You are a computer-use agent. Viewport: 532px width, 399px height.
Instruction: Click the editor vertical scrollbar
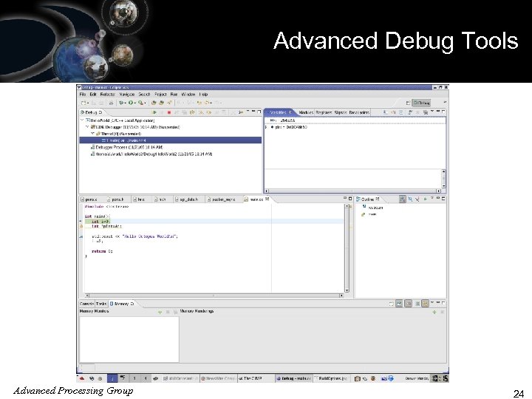tap(347, 249)
